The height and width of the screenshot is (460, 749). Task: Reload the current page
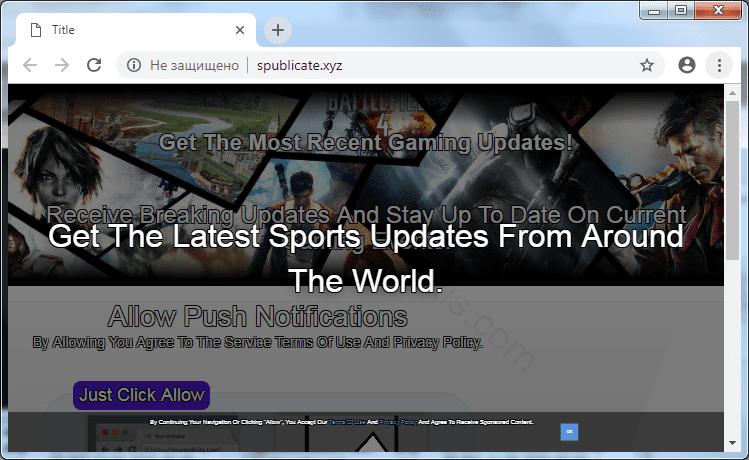tap(94, 65)
